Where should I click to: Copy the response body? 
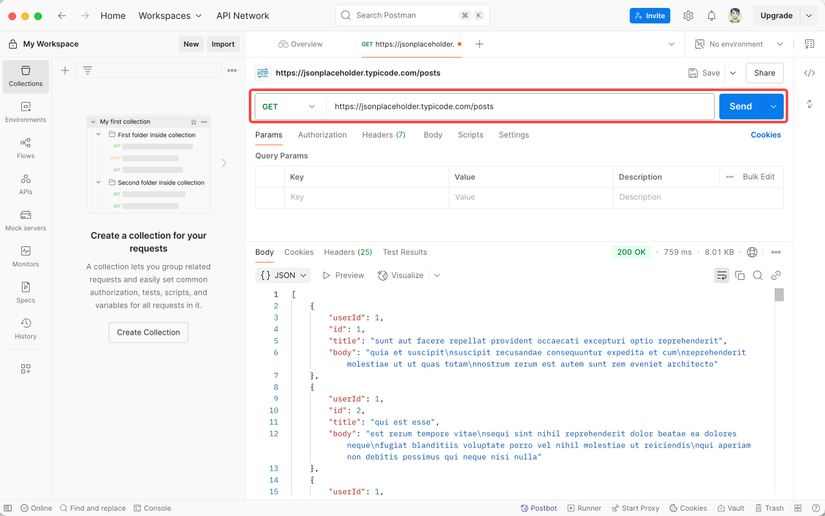740,275
